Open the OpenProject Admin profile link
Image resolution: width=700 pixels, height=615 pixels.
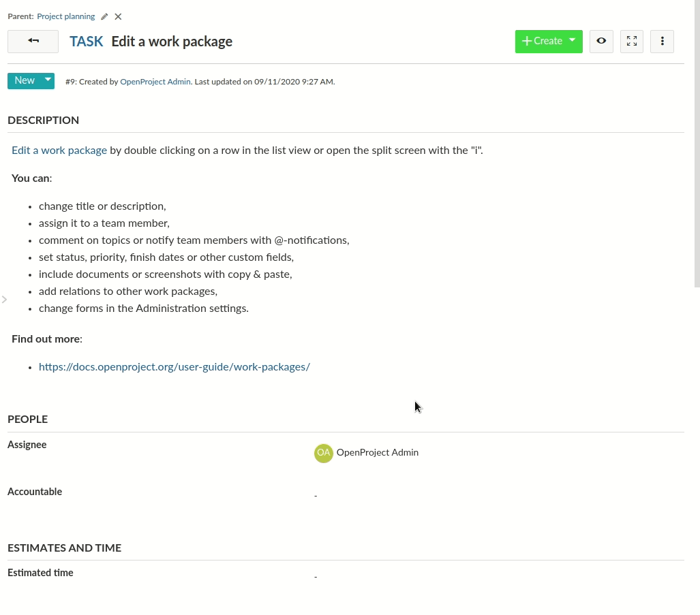point(155,81)
